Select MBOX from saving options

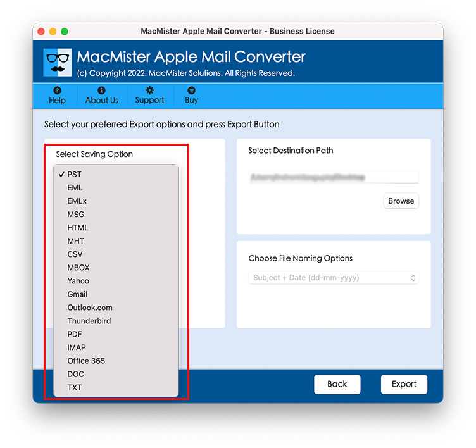tap(116, 268)
